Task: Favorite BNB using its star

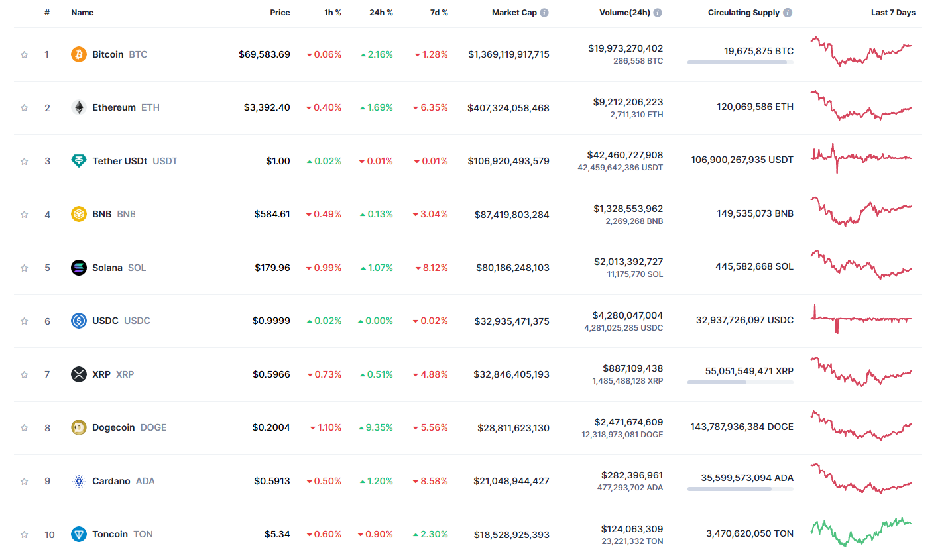Action: 25,214
